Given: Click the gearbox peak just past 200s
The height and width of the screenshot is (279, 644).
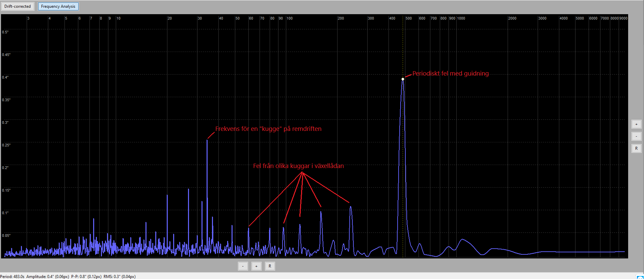Looking at the screenshot, I should pos(351,207).
